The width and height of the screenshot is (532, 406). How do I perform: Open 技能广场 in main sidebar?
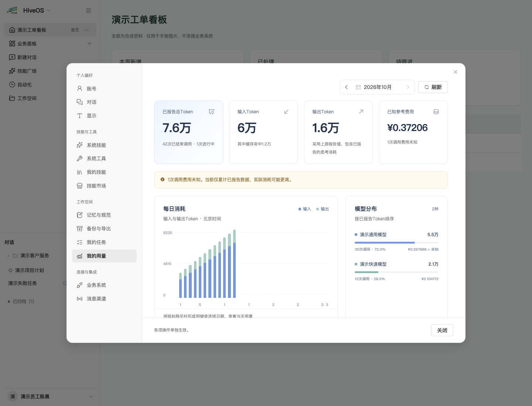coord(50,71)
